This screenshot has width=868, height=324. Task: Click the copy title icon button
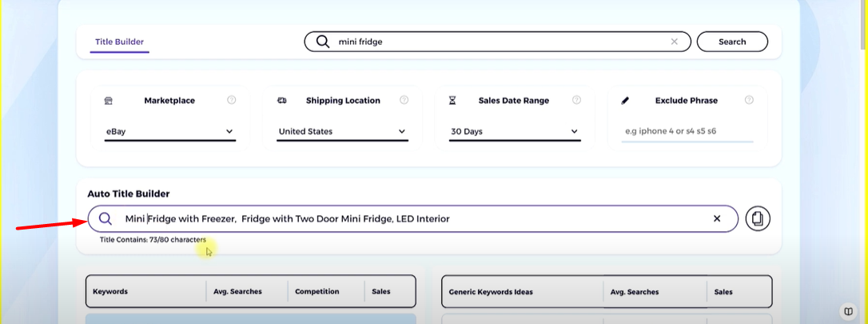pos(758,218)
